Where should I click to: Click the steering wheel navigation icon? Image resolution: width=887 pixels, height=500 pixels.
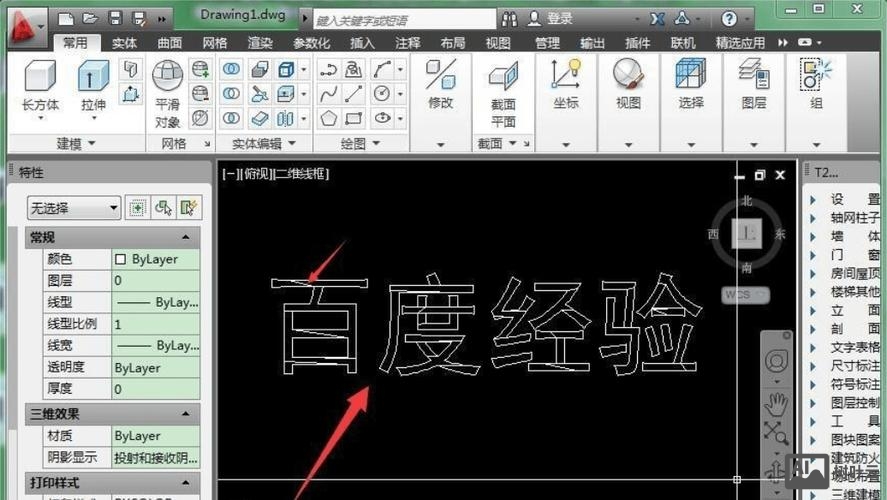777,361
